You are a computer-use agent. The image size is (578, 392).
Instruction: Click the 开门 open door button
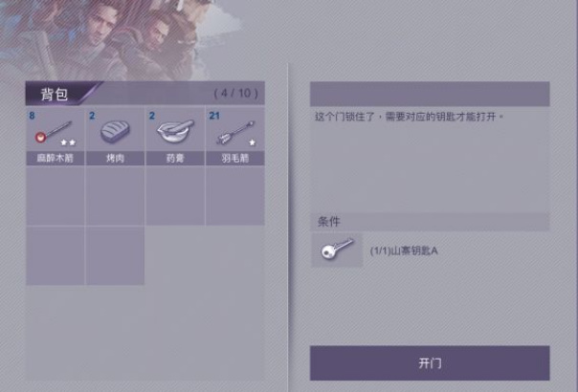point(430,363)
